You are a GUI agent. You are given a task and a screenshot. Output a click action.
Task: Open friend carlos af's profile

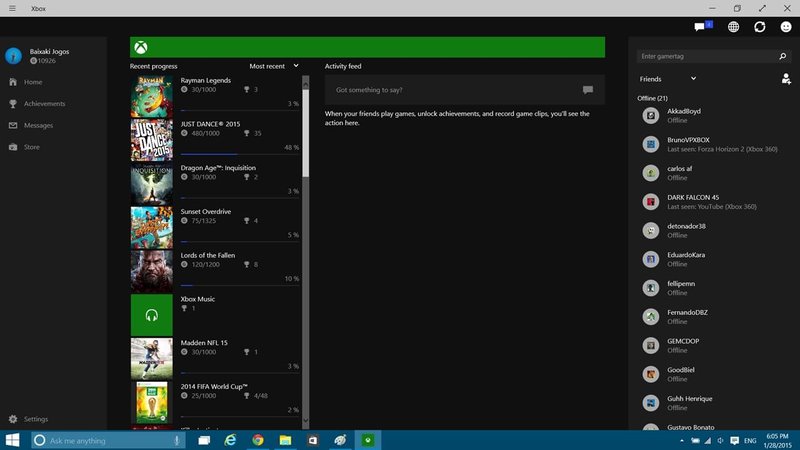tap(713, 173)
